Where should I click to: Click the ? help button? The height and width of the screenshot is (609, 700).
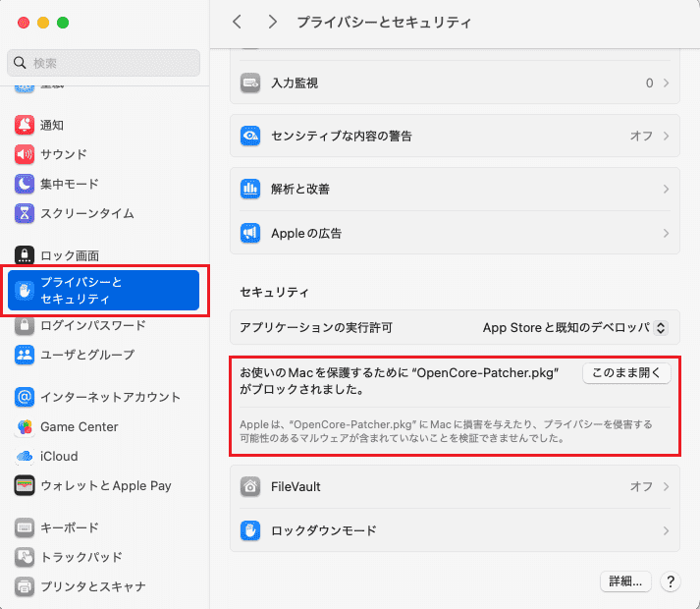tap(671, 581)
